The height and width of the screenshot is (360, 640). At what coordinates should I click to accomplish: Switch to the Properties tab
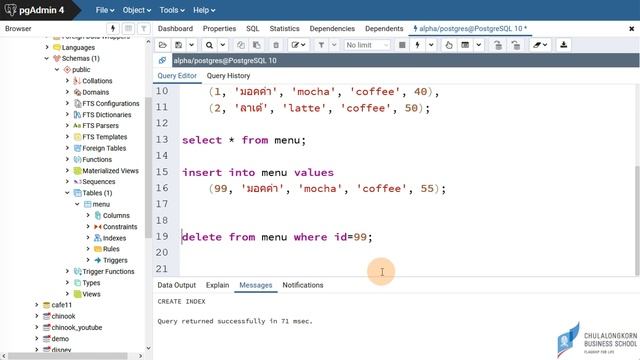(x=219, y=29)
